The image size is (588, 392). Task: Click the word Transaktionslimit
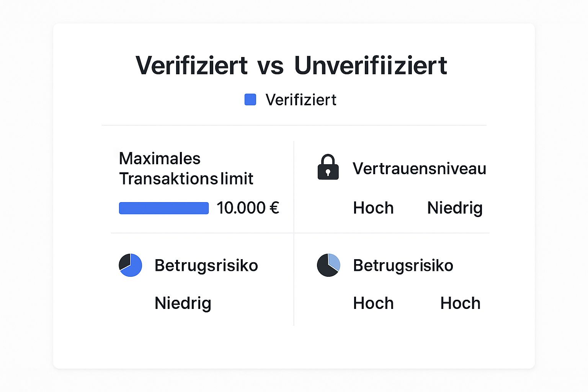186,179
